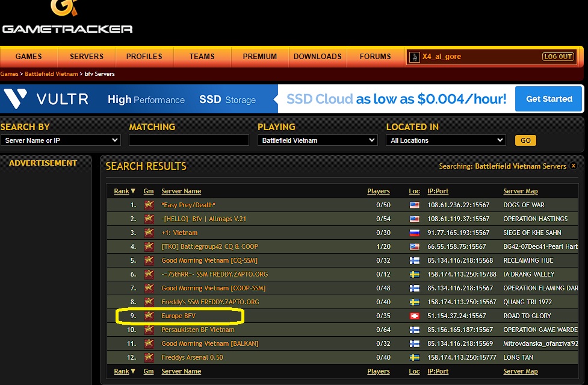The width and height of the screenshot is (588, 385).
Task: Click Finnish flag for Good Morning Vietnam [CQ-SSM]
Action: click(x=415, y=260)
